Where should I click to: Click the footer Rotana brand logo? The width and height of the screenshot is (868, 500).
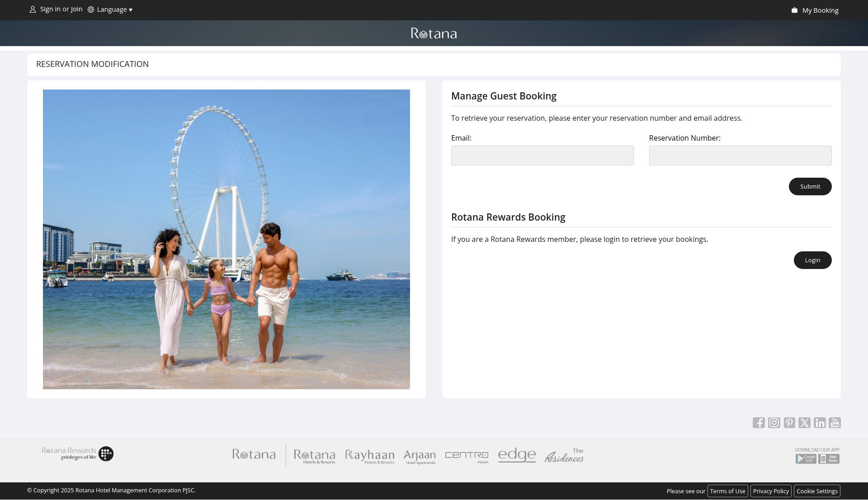coord(254,454)
